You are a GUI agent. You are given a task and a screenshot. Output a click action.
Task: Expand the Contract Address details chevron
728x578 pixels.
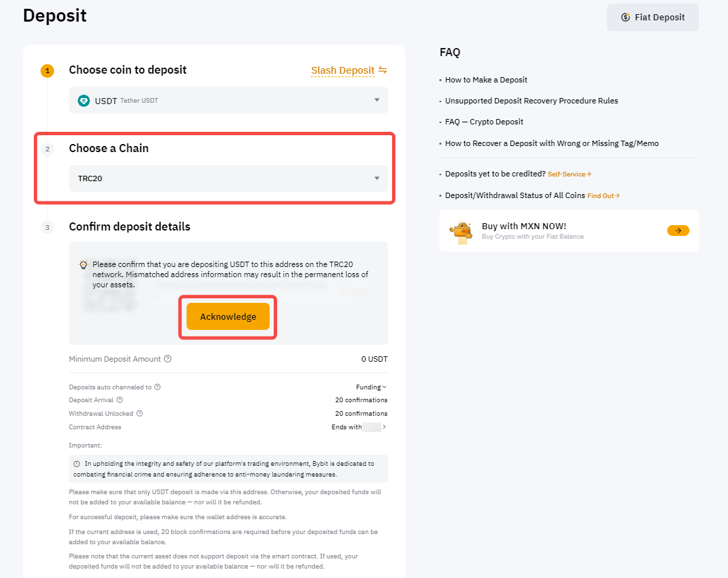coord(385,427)
